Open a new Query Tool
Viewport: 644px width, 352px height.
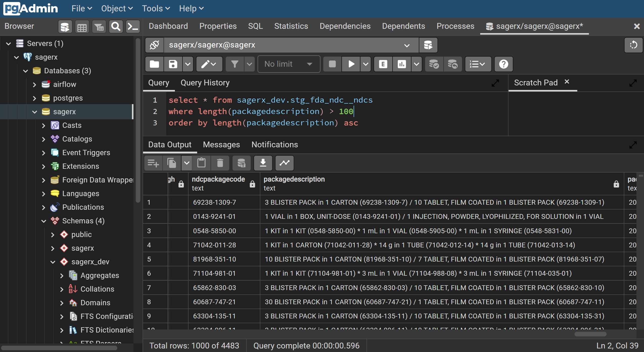click(x=65, y=26)
